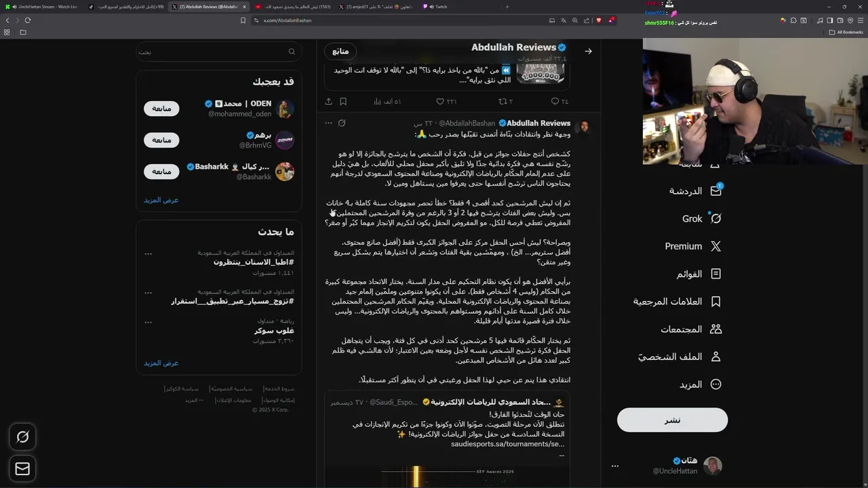Open Basharkk profile avatar in suggestions
This screenshot has height=488, width=868.
coord(285,171)
